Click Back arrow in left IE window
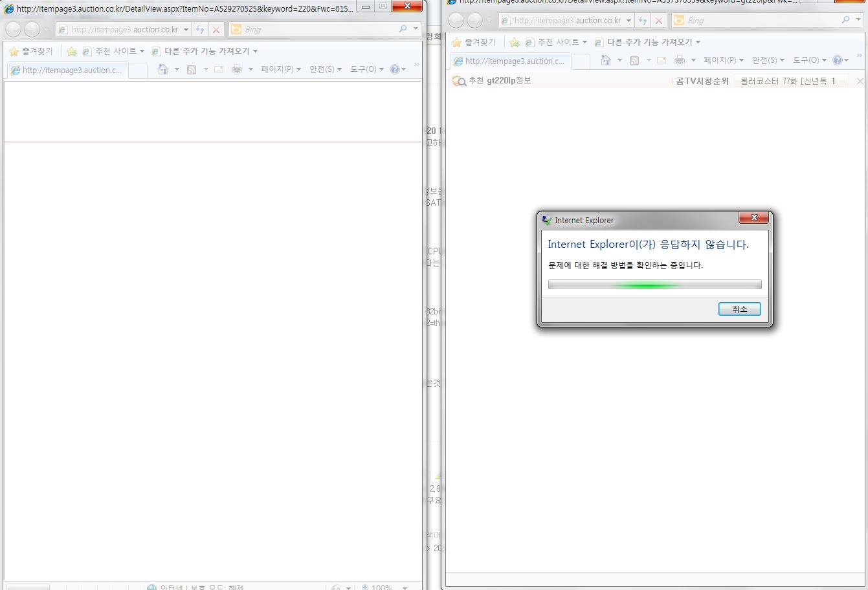 point(13,29)
